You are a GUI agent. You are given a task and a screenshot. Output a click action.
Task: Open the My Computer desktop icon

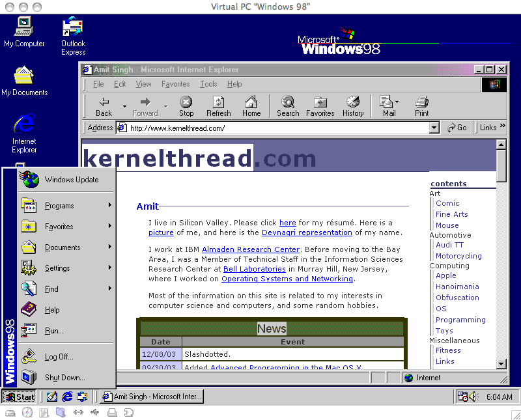point(24,32)
